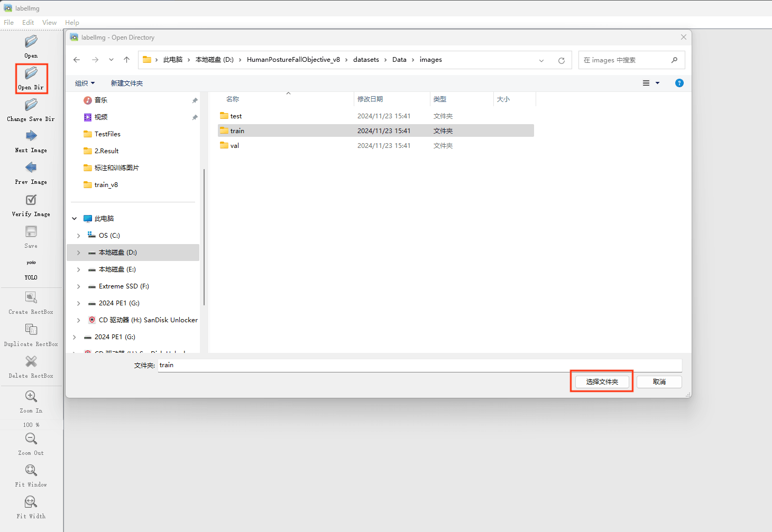
Task: Collapse the 此电脑 tree node
Action: pos(75,219)
